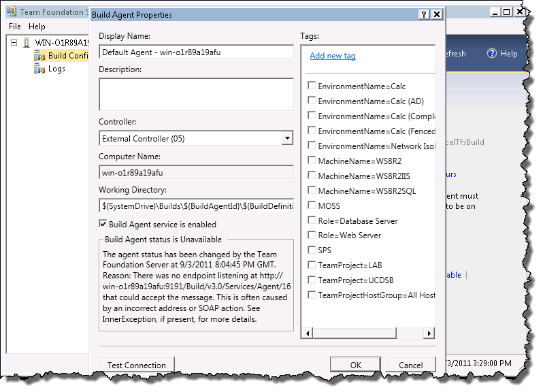Click the Add new tag link
Screen dimensions: 543x392
(x=333, y=56)
